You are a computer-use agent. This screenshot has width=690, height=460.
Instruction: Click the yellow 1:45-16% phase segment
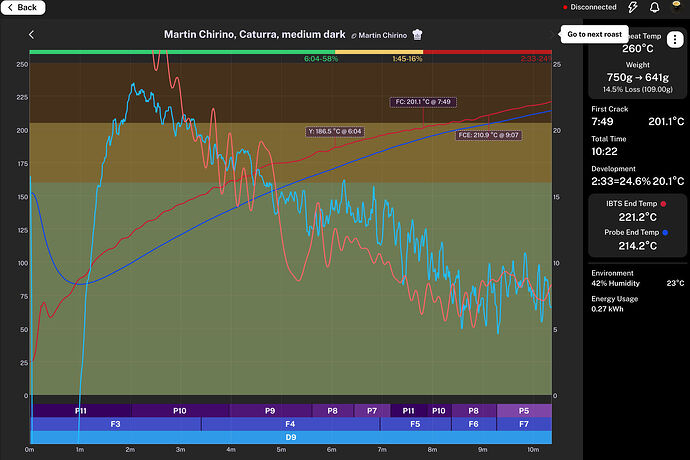click(379, 50)
